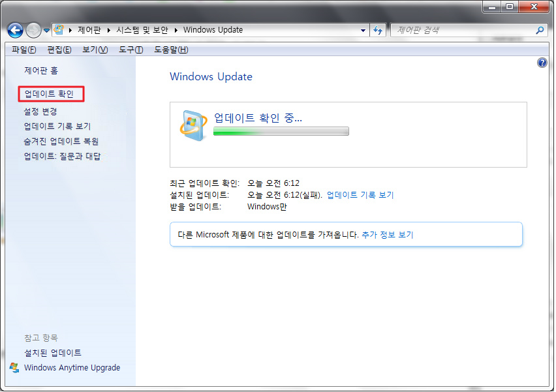Click the Windows만 value text

(267, 207)
